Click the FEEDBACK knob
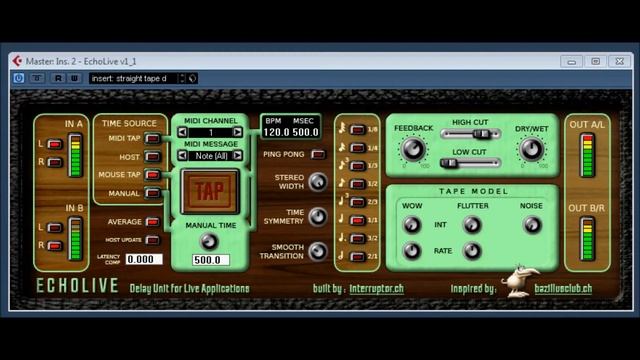The height and width of the screenshot is (360, 640). click(x=413, y=149)
